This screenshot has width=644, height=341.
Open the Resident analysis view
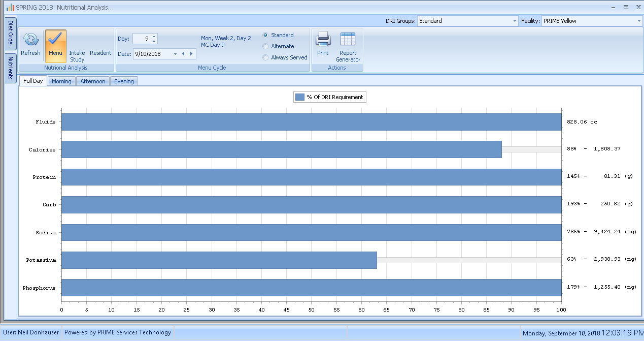click(x=100, y=53)
